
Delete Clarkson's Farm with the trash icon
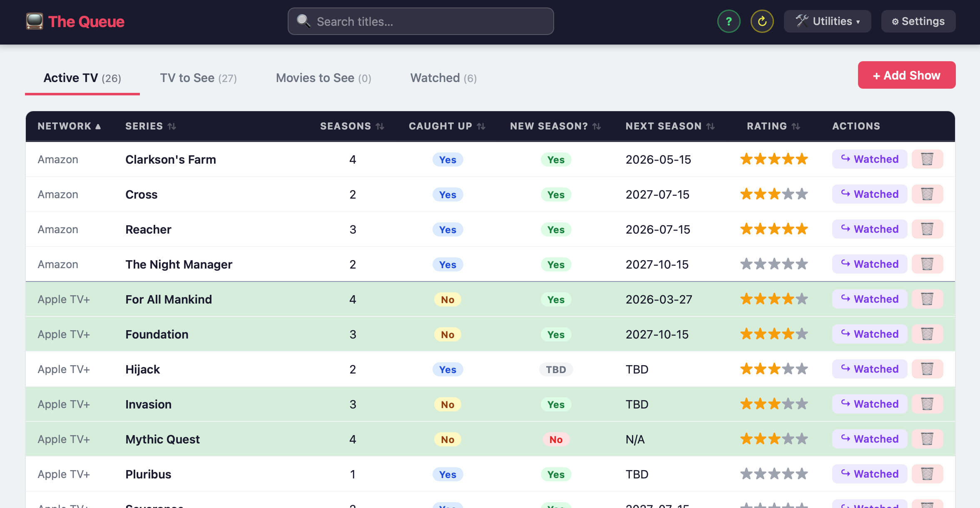[927, 159]
